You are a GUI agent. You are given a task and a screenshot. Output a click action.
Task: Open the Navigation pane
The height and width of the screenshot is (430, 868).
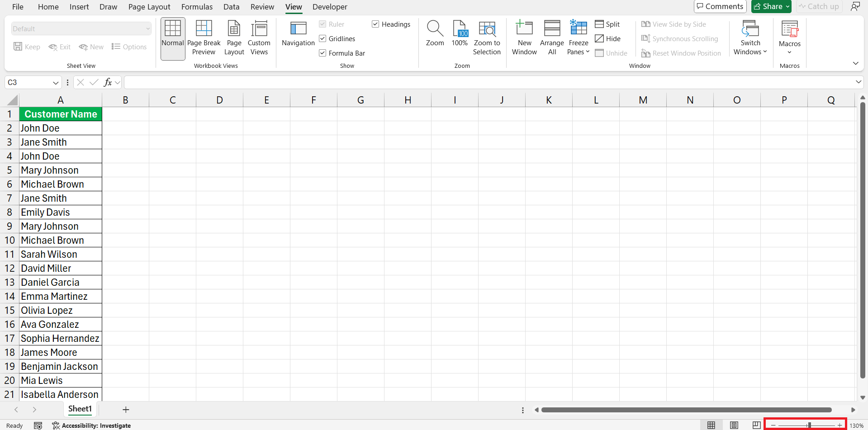[298, 34]
